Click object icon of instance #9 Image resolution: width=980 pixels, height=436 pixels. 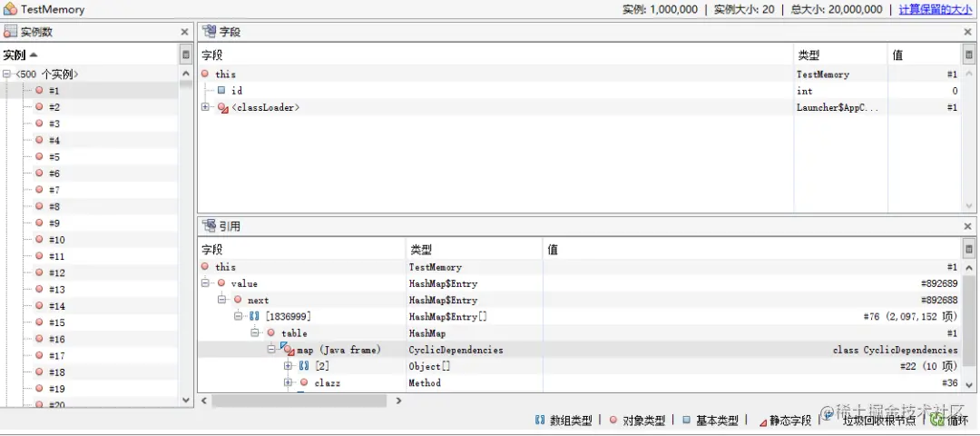pos(39,223)
